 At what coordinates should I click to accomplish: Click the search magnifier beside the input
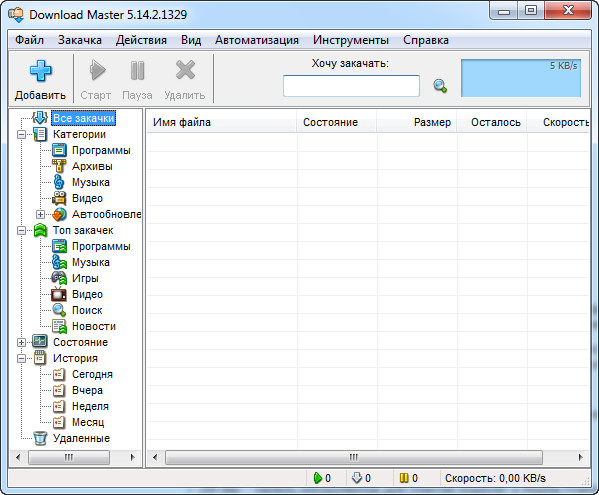(440, 86)
